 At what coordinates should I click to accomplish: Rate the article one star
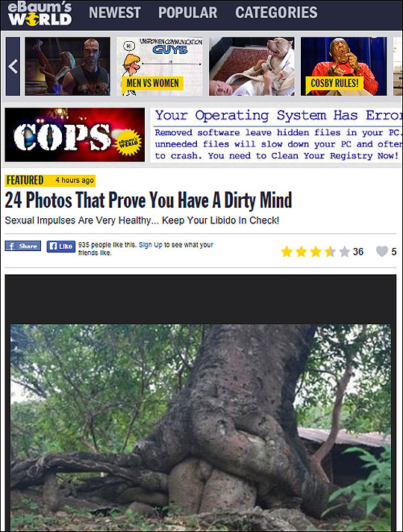(287, 252)
